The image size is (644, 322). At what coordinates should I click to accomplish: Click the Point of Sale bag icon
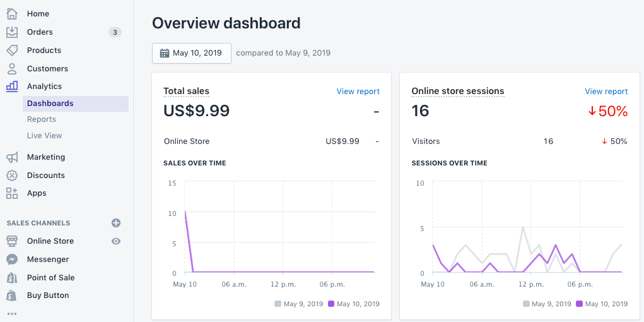(x=12, y=277)
